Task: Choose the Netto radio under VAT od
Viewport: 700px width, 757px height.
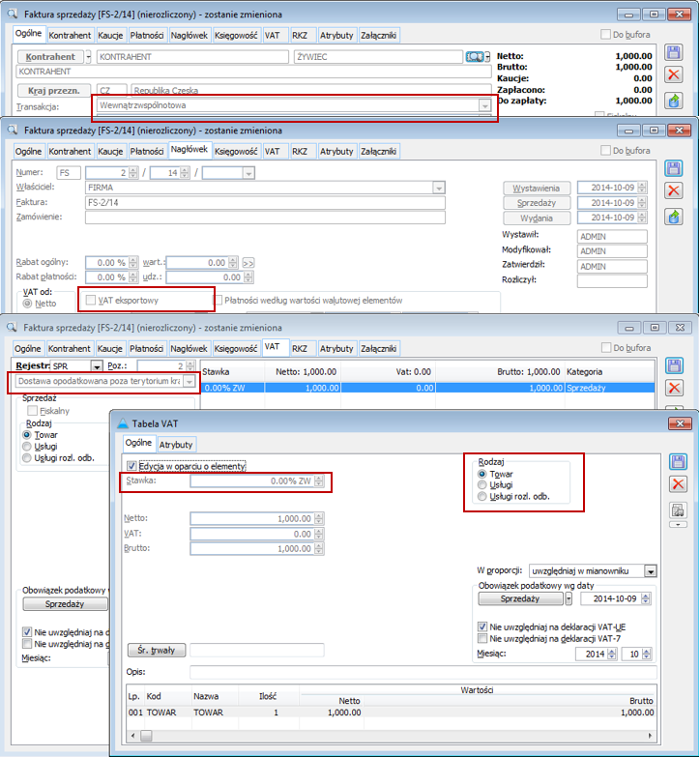Action: 27,304
